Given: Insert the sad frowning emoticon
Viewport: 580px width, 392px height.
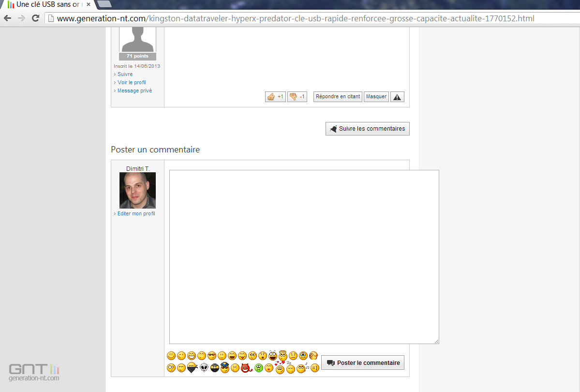Looking at the screenshot, I should click(x=293, y=356).
